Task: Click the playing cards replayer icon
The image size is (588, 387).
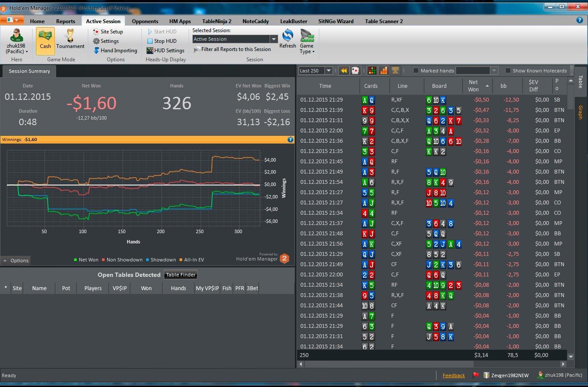Action: pos(355,71)
